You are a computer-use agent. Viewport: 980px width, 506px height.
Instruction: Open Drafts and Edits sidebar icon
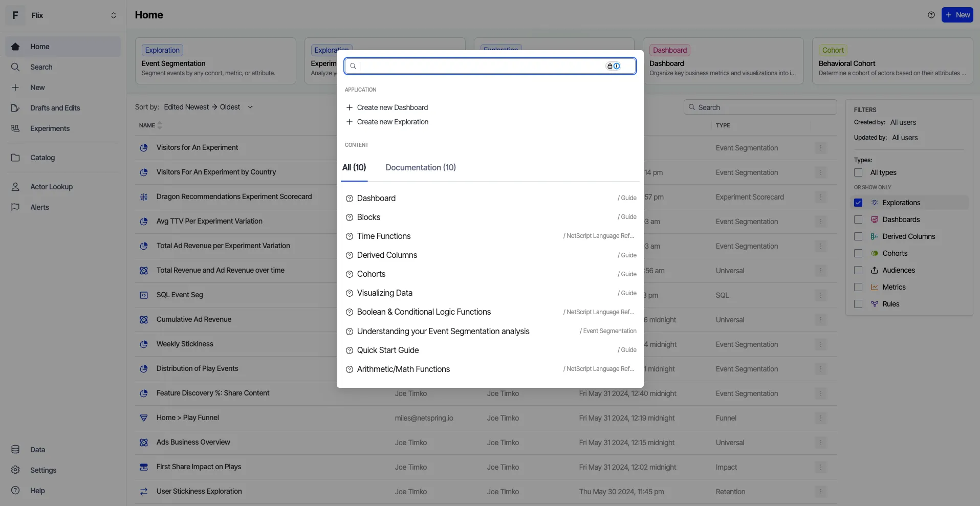pos(15,108)
